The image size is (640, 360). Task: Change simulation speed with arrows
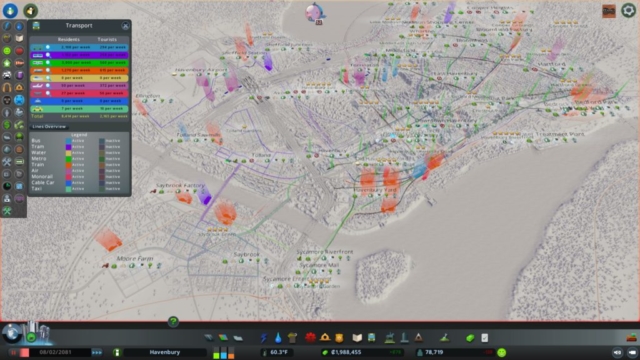coord(97,352)
